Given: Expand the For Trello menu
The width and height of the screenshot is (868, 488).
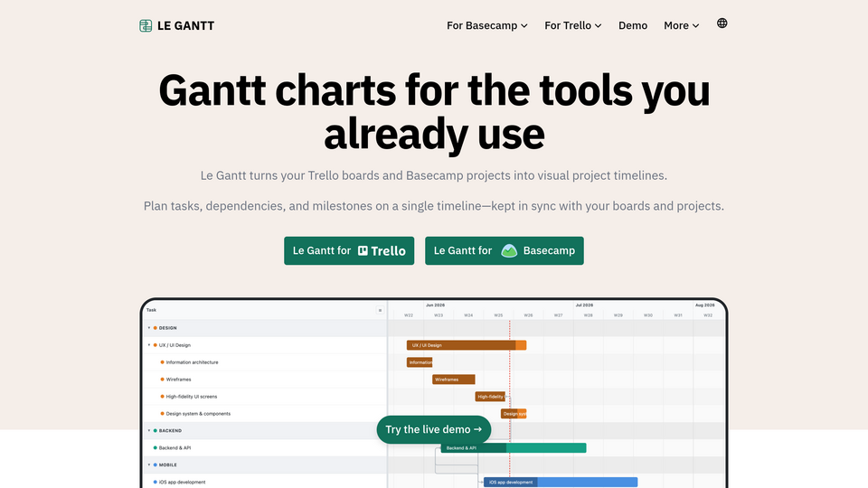Looking at the screenshot, I should [573, 25].
